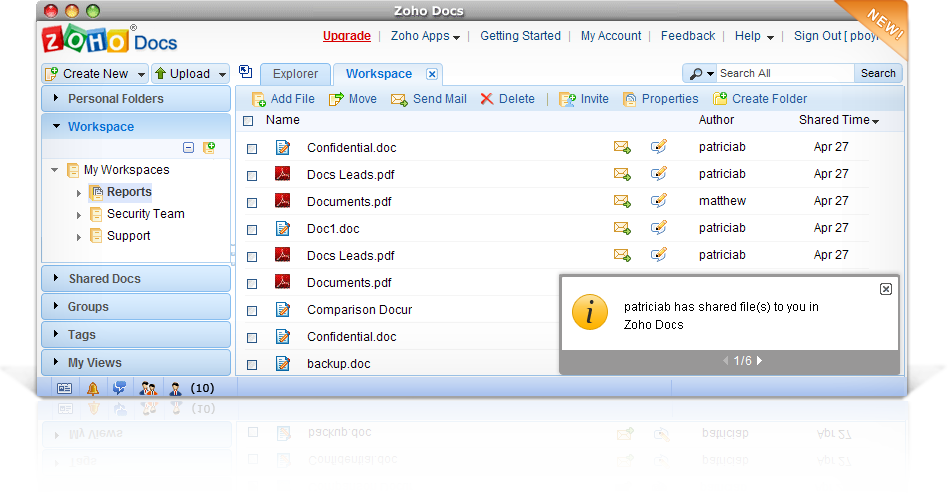
Task: Check the Doc1.doc checkbox
Action: [252, 230]
